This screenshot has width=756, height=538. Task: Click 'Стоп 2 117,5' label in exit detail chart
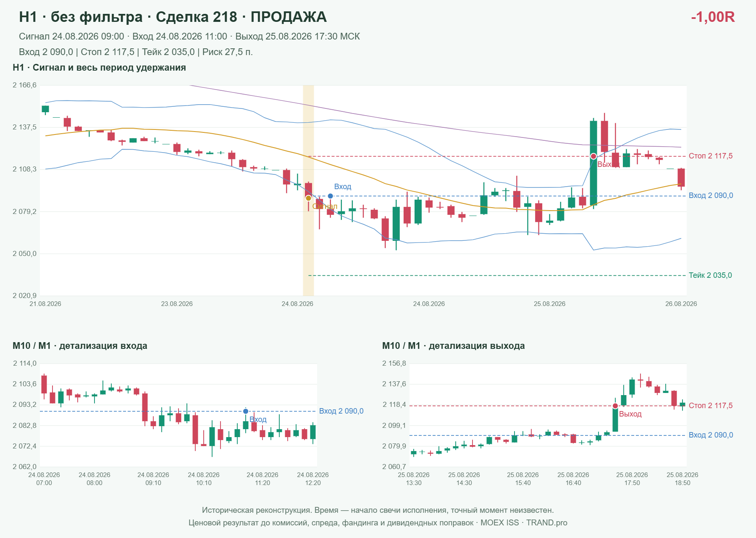coord(711,406)
